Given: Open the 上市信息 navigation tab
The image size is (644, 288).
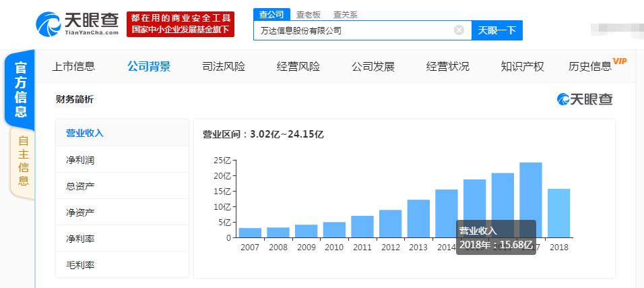Looking at the screenshot, I should [73, 66].
